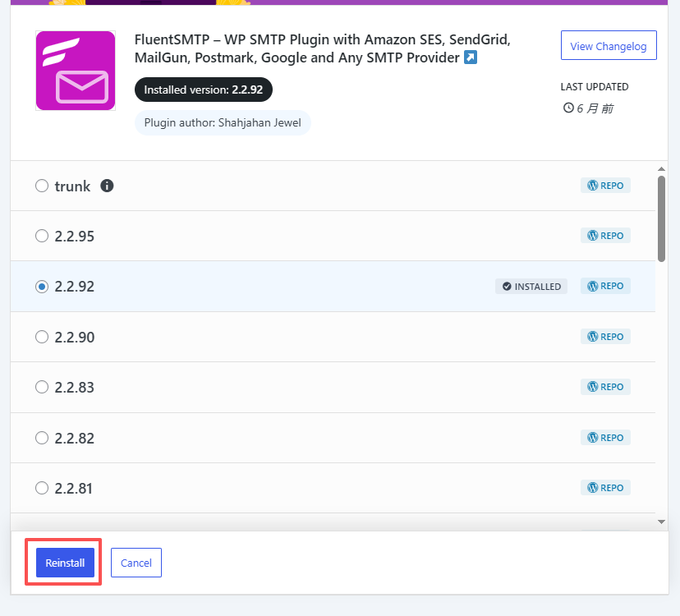Select the trunk version radio button

tap(42, 186)
